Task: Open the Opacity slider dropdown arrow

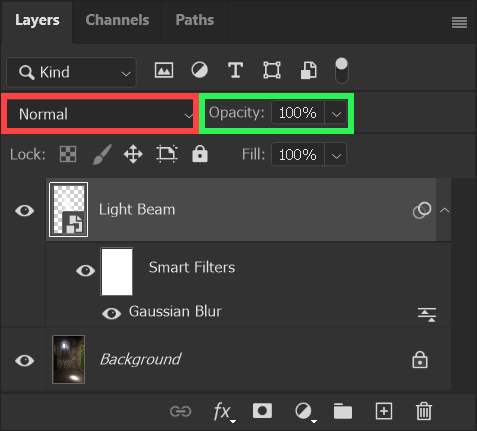Action: [x=336, y=114]
